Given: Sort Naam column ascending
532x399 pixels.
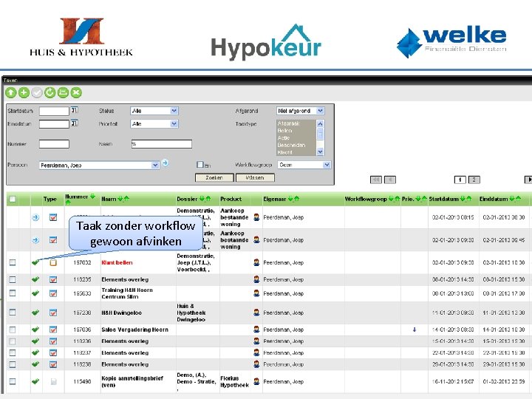Looking at the screenshot, I should (x=126, y=199).
